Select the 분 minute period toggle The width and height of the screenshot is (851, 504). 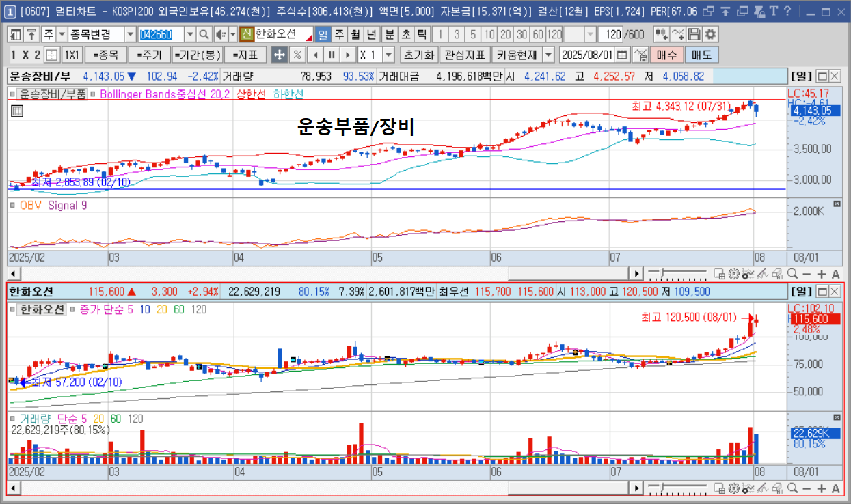(x=390, y=34)
